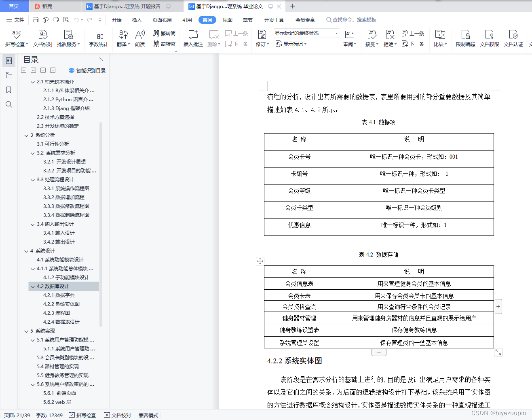Screen dimensions: 532x420
Task: Open 文档认证 document certification
Action: (513, 38)
